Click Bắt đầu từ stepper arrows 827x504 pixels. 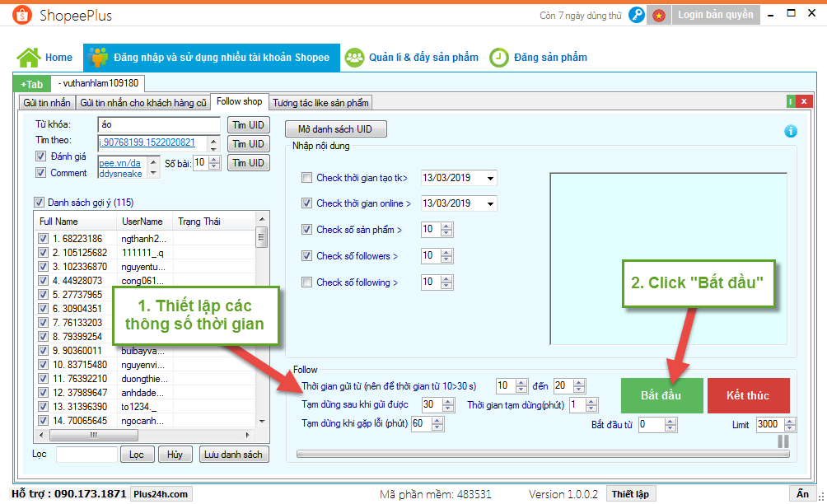[x=670, y=424]
